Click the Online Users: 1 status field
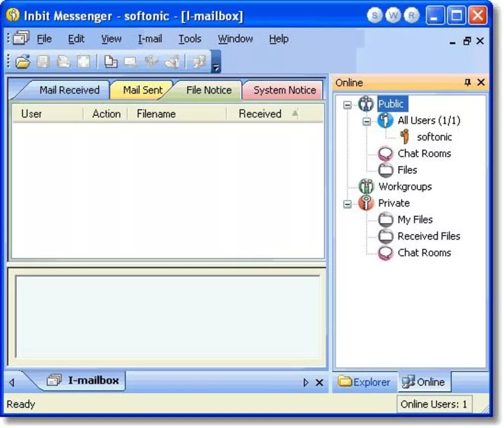Viewport: 504px width, 428px height. click(x=434, y=404)
